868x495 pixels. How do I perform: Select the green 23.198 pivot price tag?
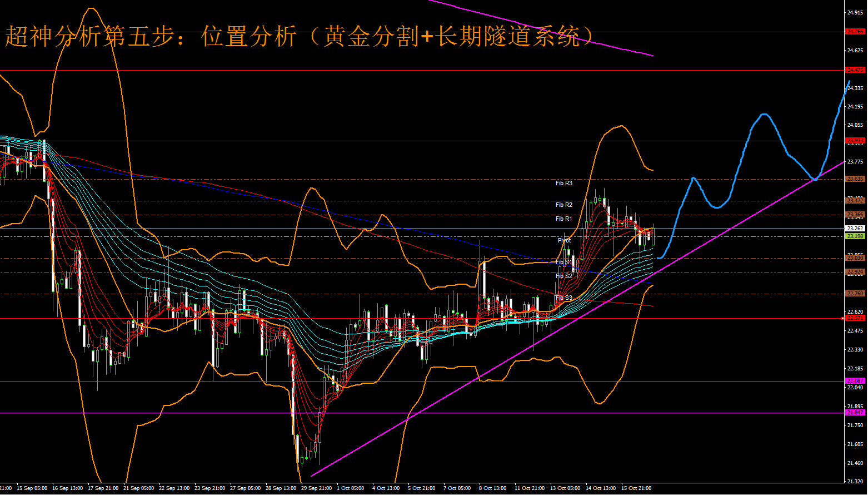pos(855,236)
